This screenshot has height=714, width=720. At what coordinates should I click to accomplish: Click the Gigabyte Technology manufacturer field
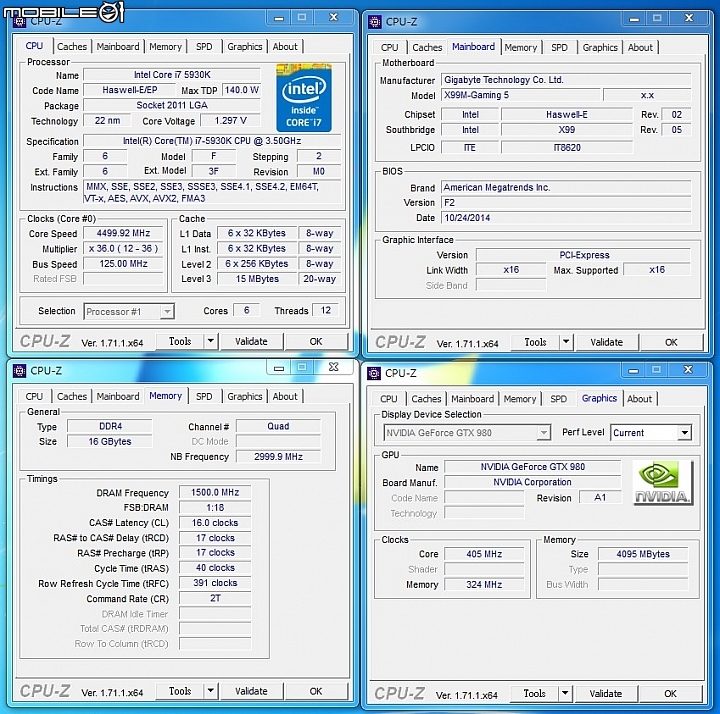tap(566, 80)
